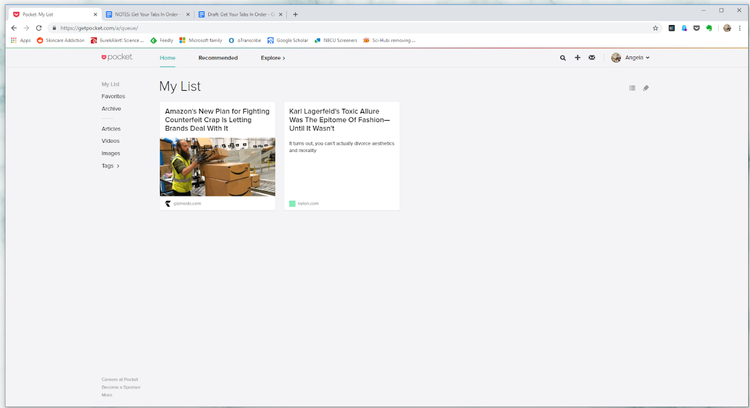Click Become a Sponsor footer link

click(x=121, y=387)
